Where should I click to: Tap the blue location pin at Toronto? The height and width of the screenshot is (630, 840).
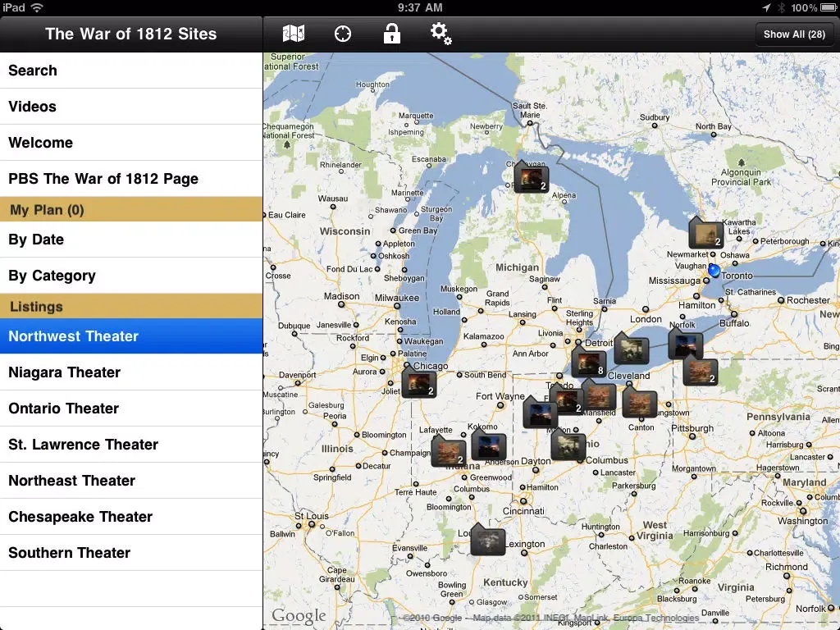pos(714,271)
